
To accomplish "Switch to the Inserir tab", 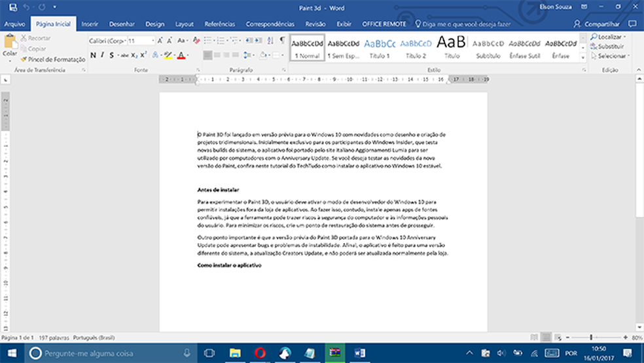I will click(90, 24).
